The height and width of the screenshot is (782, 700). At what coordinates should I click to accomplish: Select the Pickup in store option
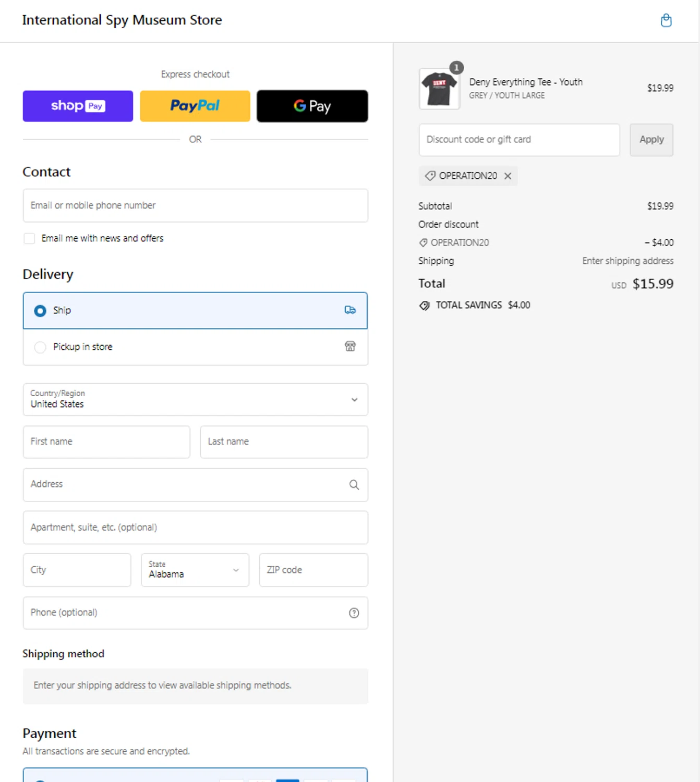tap(40, 347)
